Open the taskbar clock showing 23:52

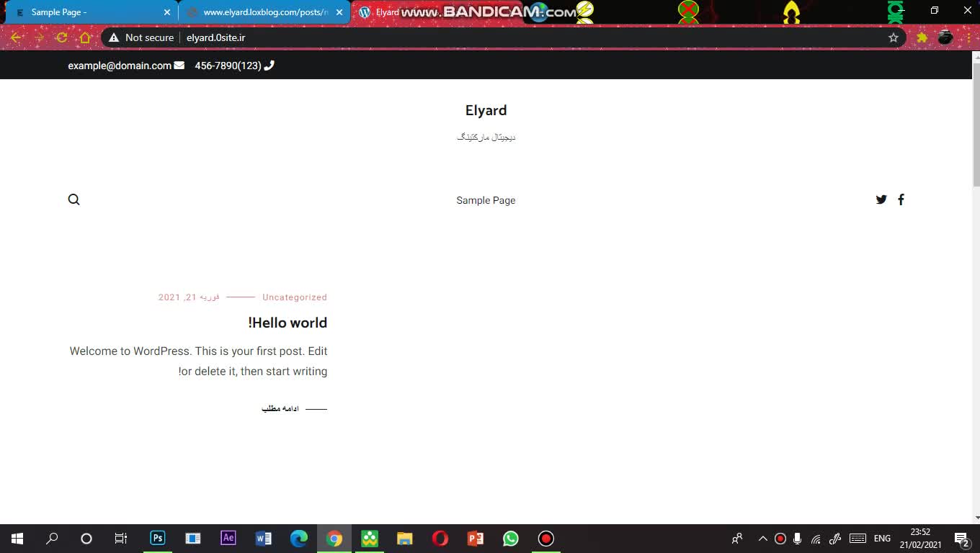coord(920,539)
